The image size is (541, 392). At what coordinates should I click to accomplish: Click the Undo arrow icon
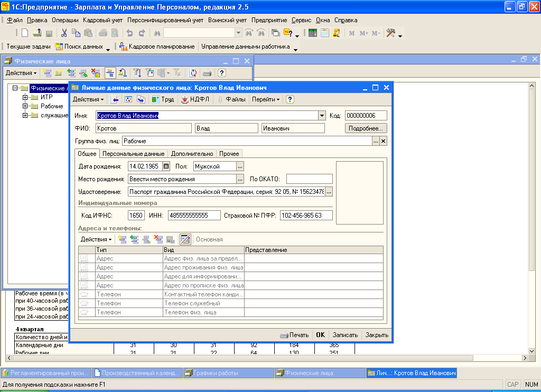click(x=130, y=33)
